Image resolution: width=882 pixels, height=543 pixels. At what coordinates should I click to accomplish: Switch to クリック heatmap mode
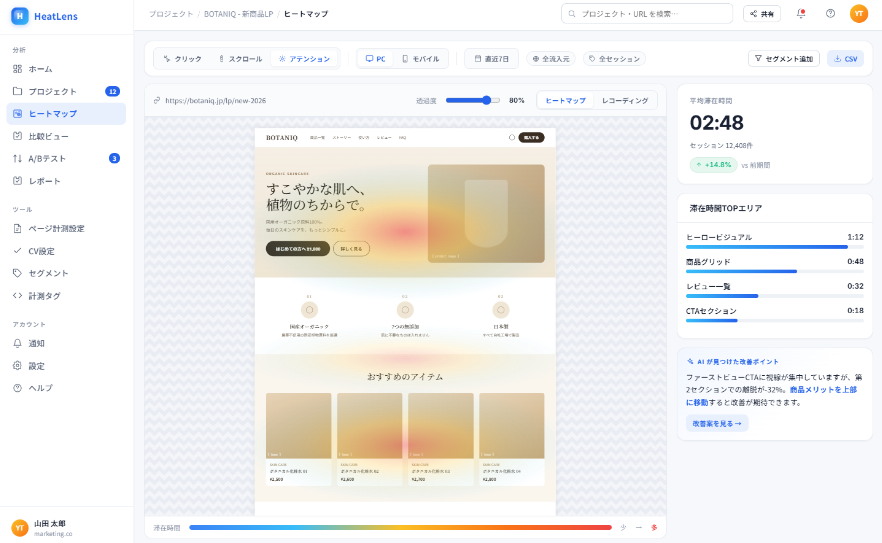[182, 59]
